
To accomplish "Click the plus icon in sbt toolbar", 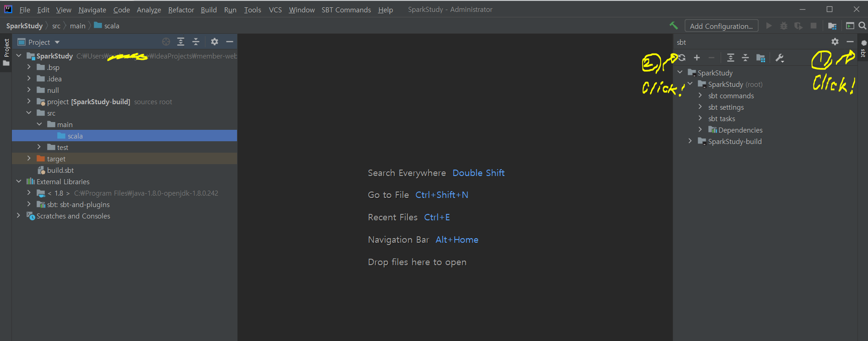I will (x=697, y=58).
